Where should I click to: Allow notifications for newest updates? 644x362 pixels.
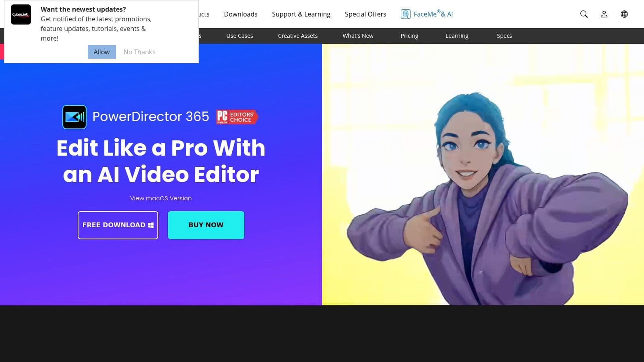(101, 52)
